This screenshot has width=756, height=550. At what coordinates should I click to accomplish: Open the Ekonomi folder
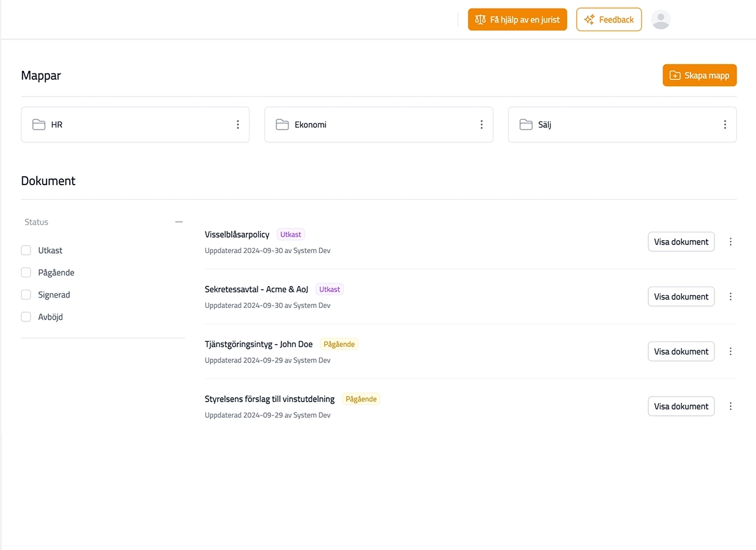311,125
